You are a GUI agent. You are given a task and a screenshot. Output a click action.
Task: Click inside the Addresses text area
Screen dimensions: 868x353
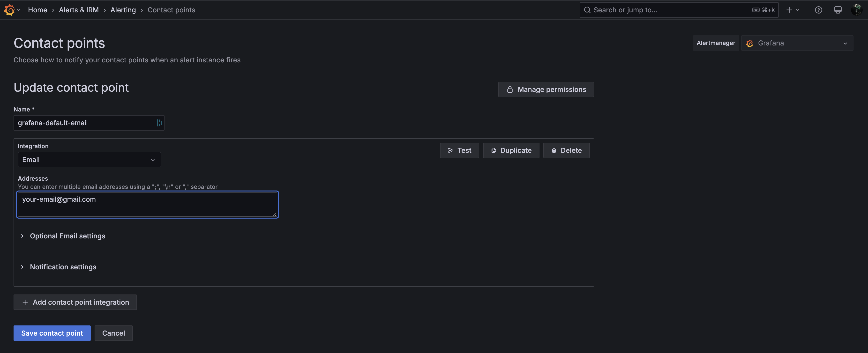point(147,205)
